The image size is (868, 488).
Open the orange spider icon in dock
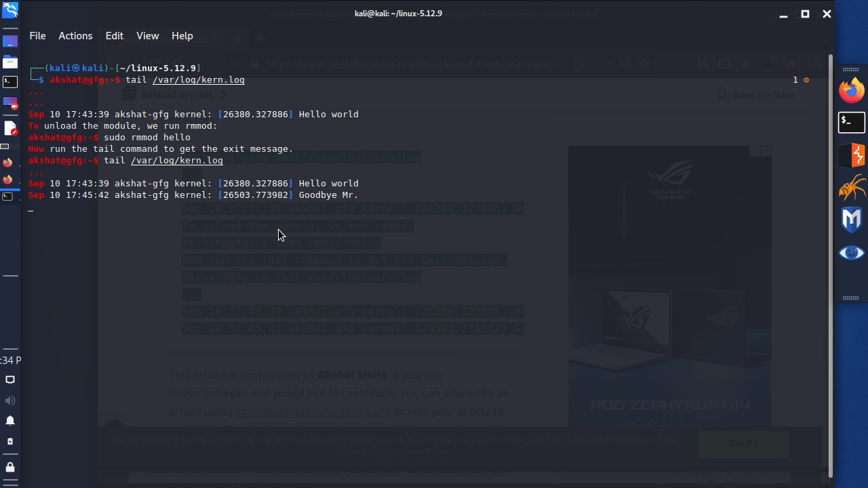(x=852, y=188)
